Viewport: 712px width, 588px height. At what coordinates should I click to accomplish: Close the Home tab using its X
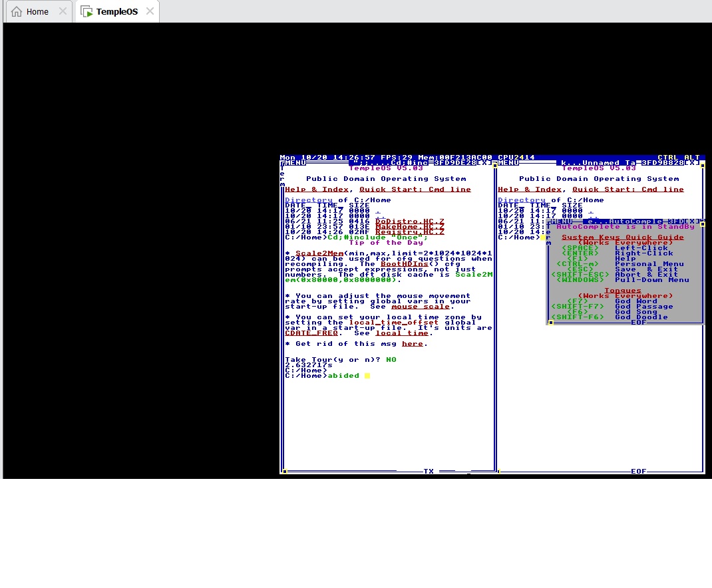click(x=63, y=11)
